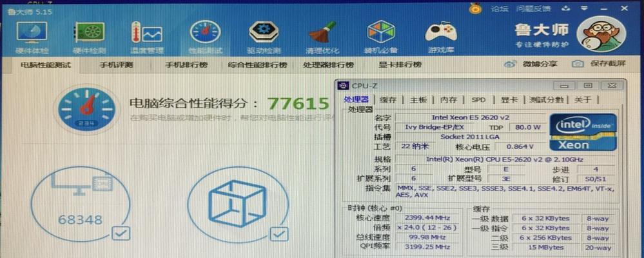Viewport: 644px width, 258px height.
Task: Click core speed value 2399.44 MHz
Action: point(427,218)
